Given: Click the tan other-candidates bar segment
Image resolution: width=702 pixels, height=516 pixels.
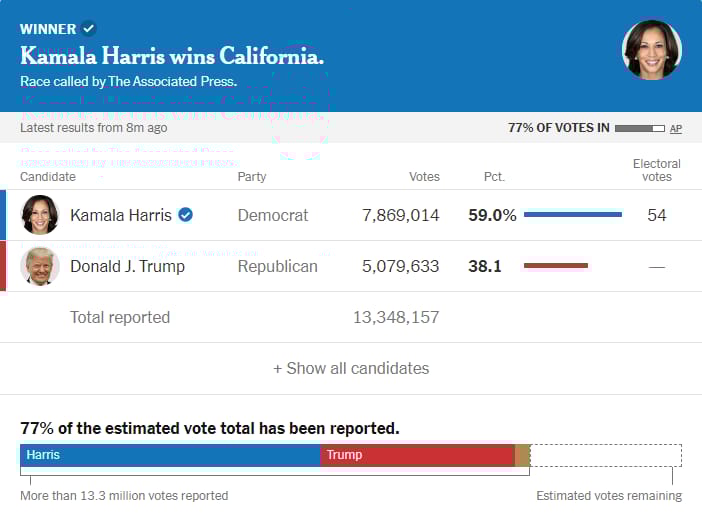Looking at the screenshot, I should (x=522, y=455).
